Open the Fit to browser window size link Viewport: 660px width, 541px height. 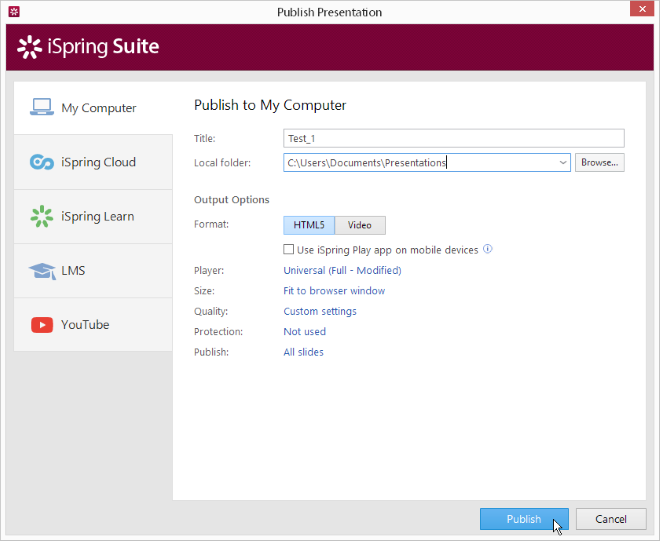[334, 290]
